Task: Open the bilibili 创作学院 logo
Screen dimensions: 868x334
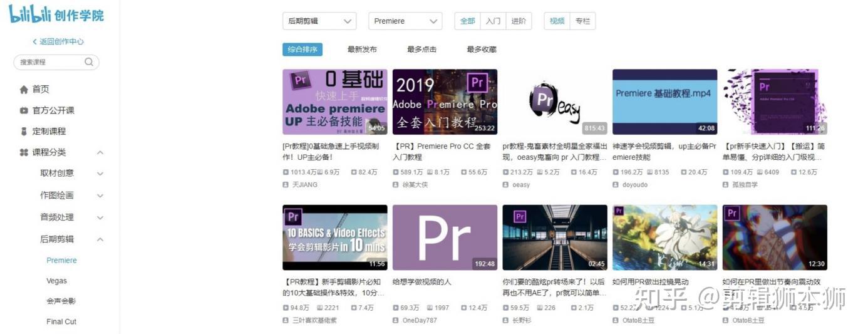Action: [56, 14]
